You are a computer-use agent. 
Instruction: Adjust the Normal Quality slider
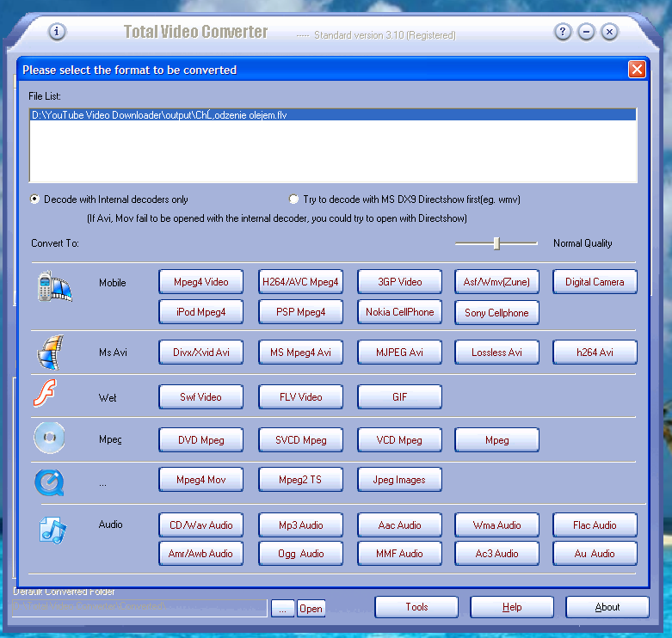[496, 243]
